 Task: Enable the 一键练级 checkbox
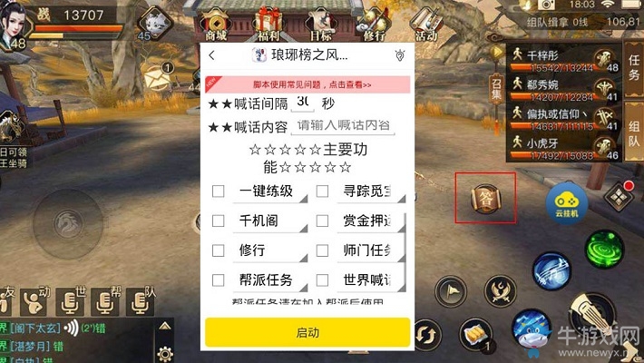tap(218, 191)
